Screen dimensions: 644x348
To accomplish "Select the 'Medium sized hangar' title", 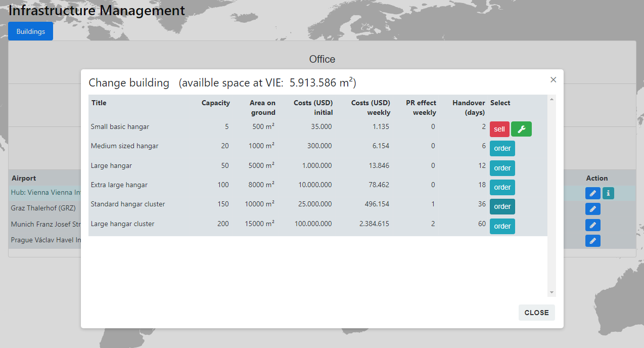I will [x=124, y=146].
